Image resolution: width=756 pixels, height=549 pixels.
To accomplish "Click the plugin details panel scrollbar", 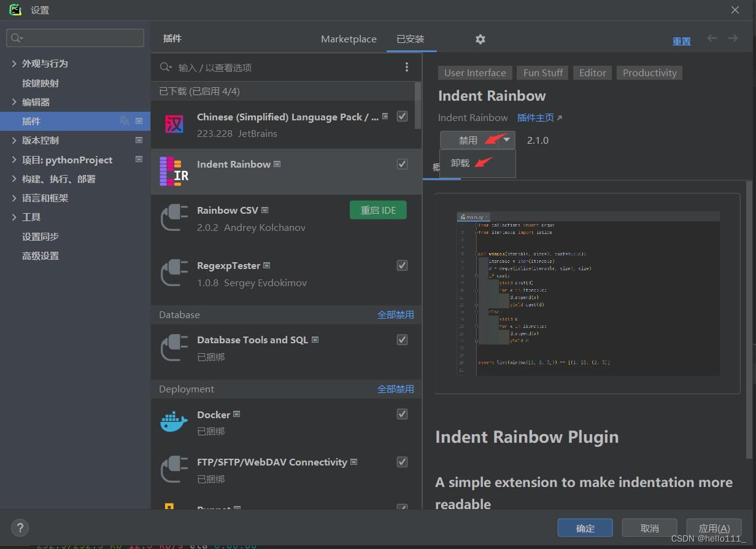I will coord(749,319).
